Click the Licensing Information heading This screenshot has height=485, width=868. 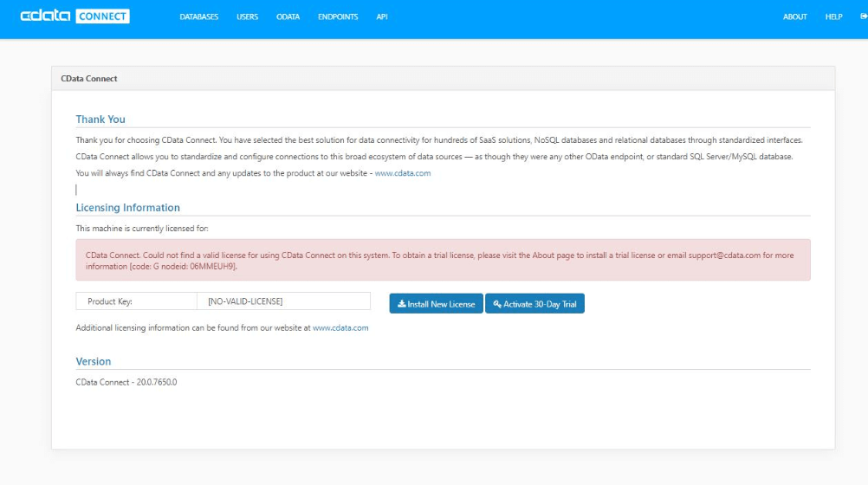coord(128,208)
